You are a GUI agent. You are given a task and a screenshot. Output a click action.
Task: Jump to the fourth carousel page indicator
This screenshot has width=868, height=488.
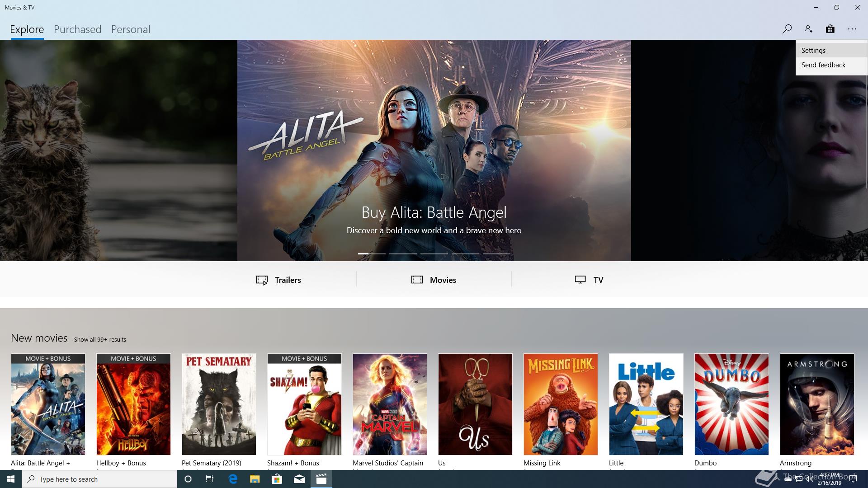(465, 253)
